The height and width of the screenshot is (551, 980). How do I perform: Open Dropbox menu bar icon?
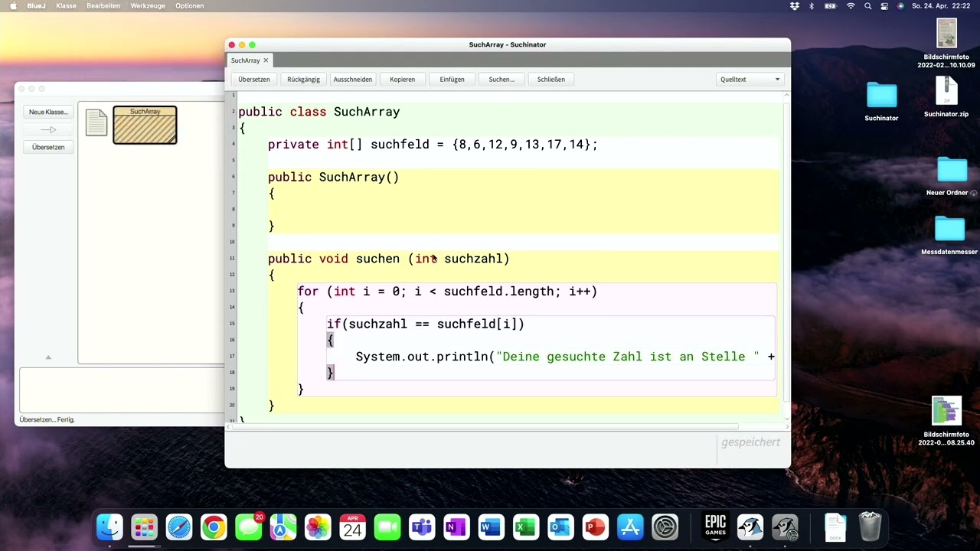pyautogui.click(x=795, y=5)
